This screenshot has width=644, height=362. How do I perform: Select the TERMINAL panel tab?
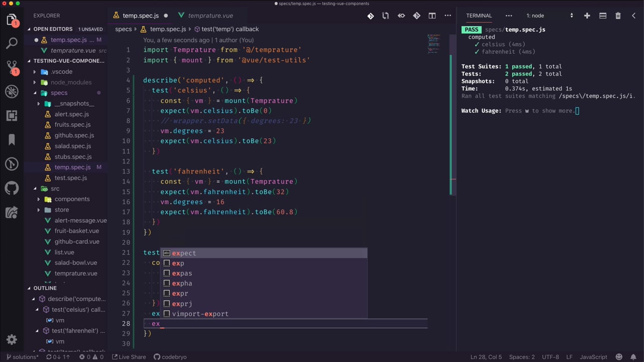[x=478, y=16]
